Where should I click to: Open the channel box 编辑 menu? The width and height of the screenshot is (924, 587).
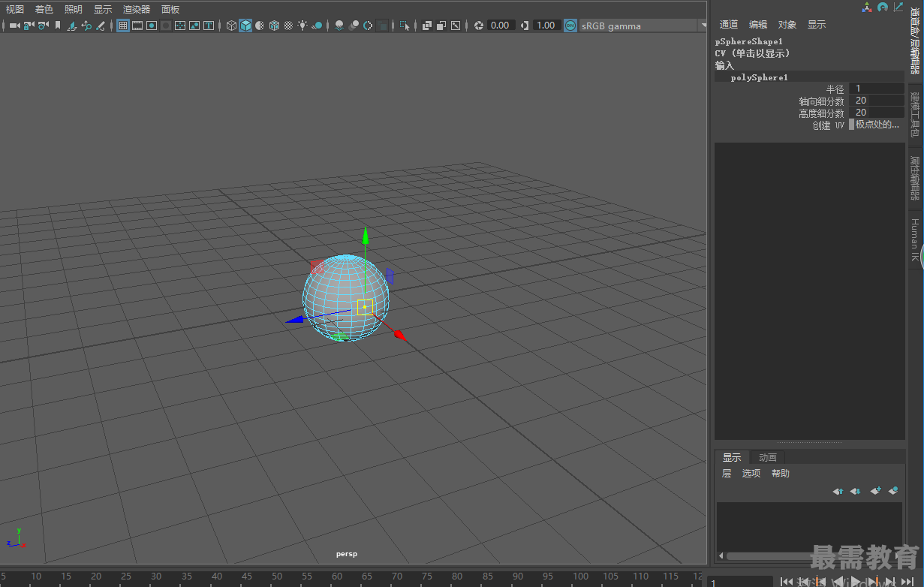point(758,25)
